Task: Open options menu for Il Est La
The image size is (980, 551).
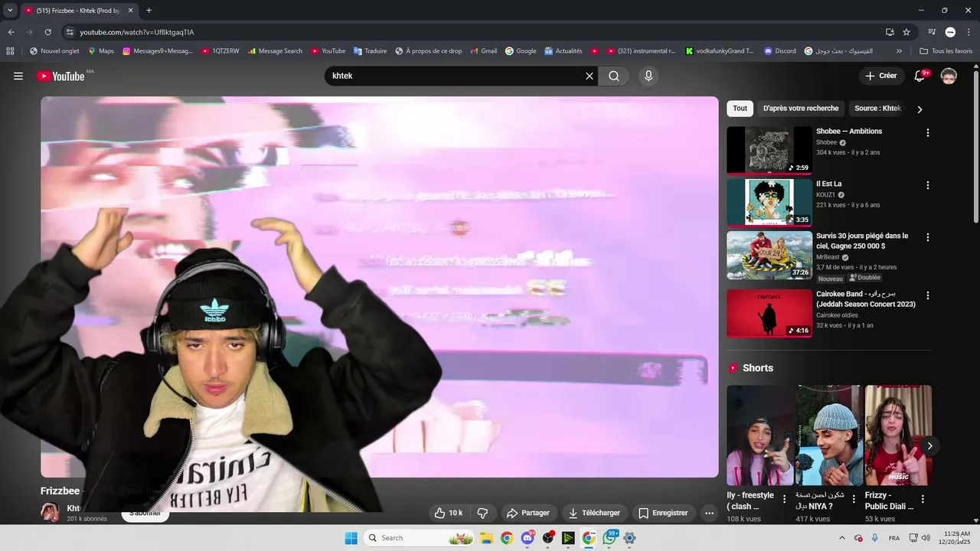Action: tap(928, 185)
